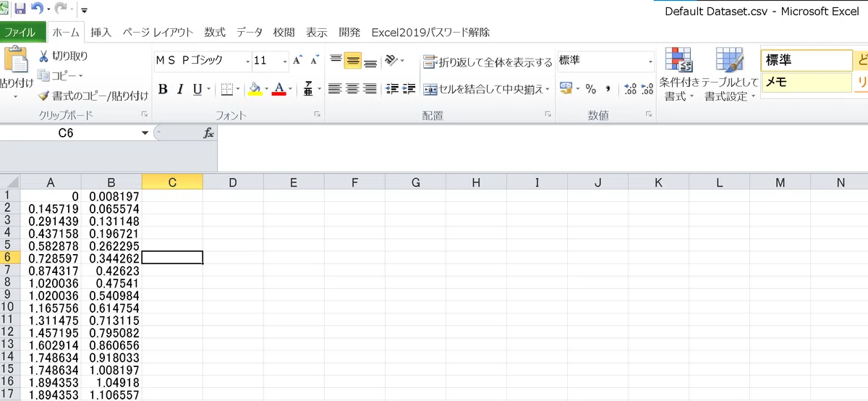The image size is (868, 401).
Task: Open the yellow fill color swatch
Action: 254,89
